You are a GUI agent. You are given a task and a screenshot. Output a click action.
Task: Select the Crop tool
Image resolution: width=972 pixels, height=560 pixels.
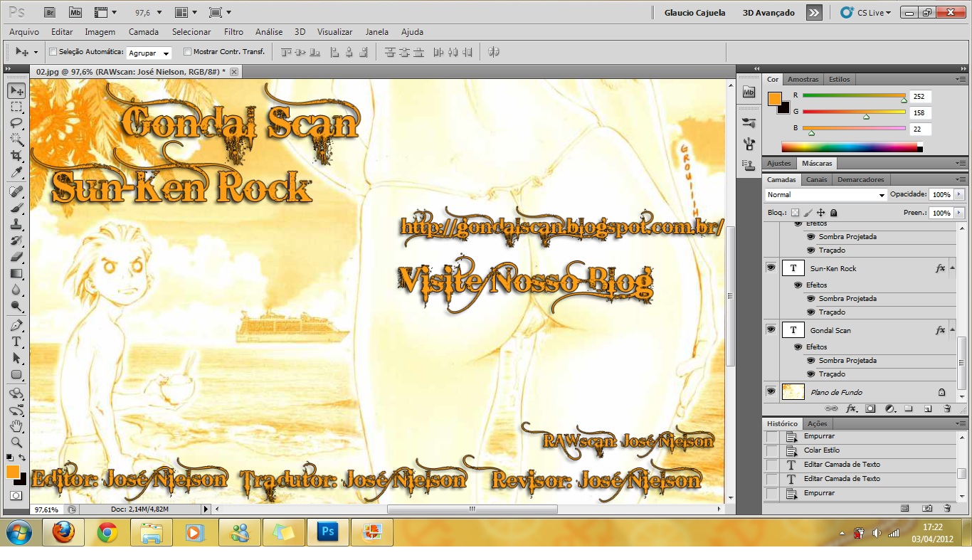click(x=17, y=156)
